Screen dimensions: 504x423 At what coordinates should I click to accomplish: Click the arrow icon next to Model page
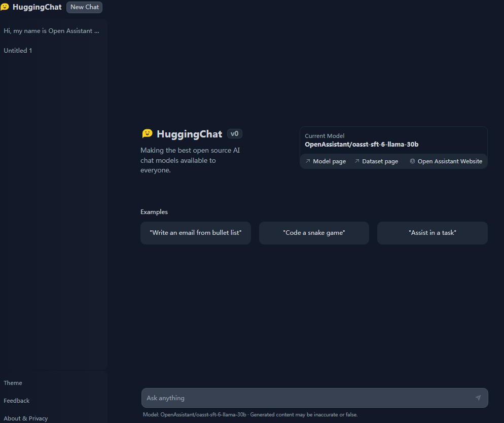tap(308, 161)
